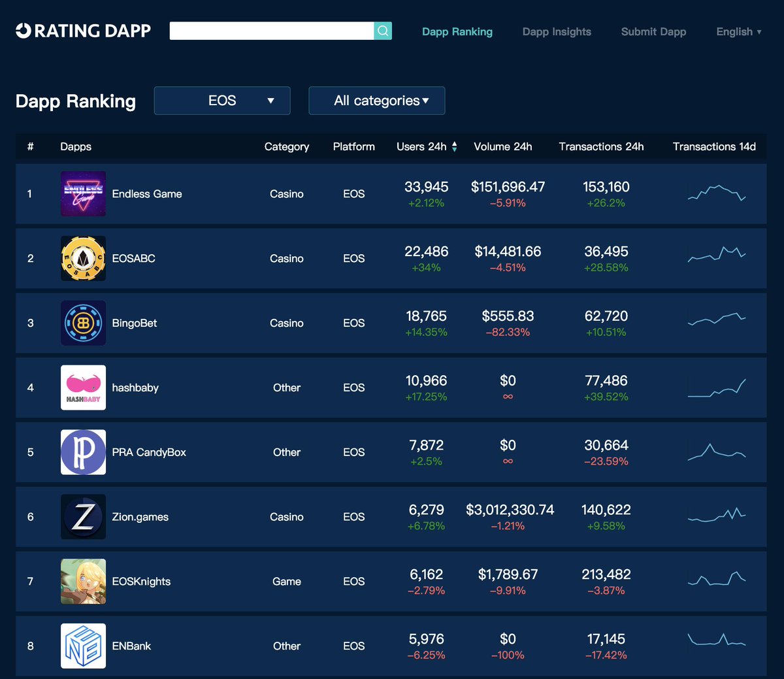View Endless Game 14d transactions sparkline

coord(717,193)
